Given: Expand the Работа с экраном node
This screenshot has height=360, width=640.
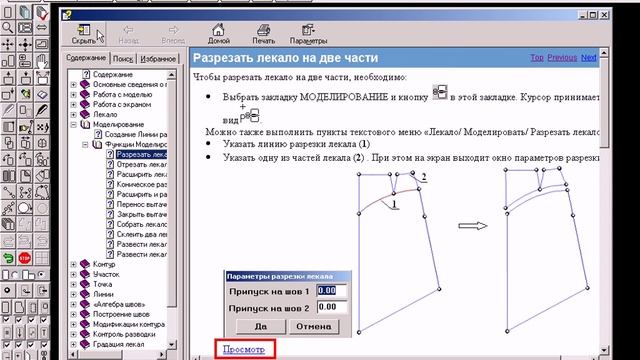Looking at the screenshot, I should pyautogui.click(x=73, y=104).
